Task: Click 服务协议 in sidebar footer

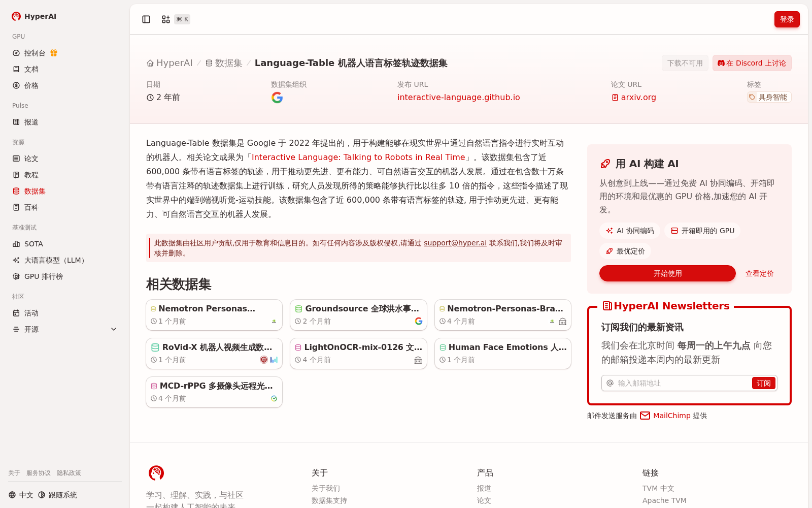Action: [39, 473]
